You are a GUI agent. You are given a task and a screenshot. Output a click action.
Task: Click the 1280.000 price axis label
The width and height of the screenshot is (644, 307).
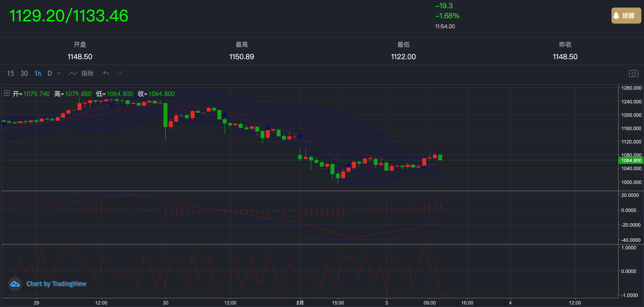coord(631,88)
